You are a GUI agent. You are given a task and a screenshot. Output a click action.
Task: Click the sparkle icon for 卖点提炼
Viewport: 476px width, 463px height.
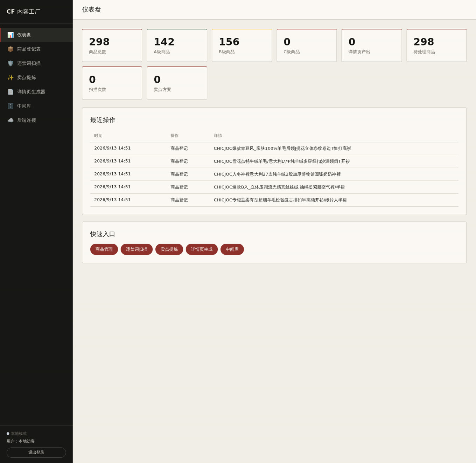pos(10,78)
